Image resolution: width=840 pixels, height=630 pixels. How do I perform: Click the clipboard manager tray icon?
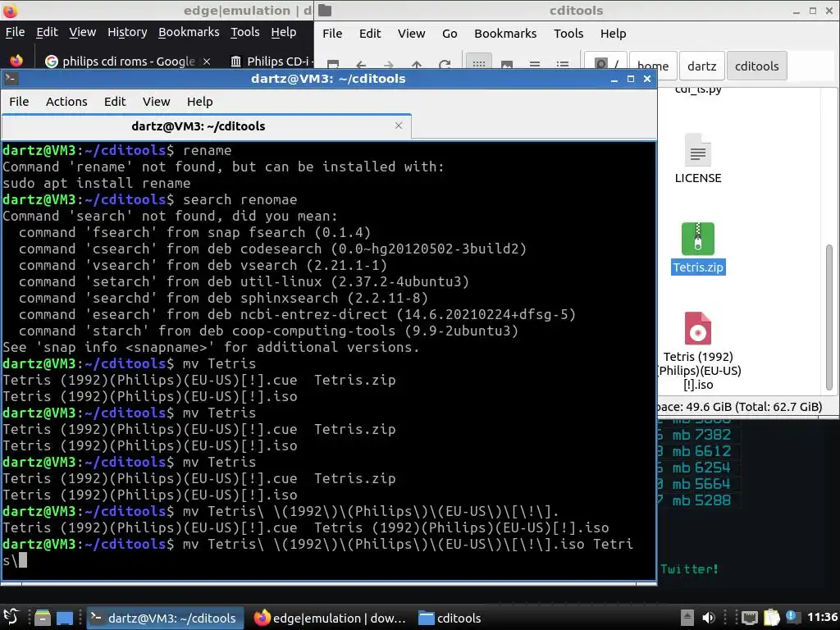click(771, 618)
